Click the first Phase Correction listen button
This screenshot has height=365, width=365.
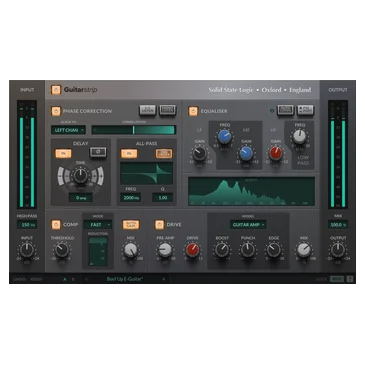coord(148,110)
